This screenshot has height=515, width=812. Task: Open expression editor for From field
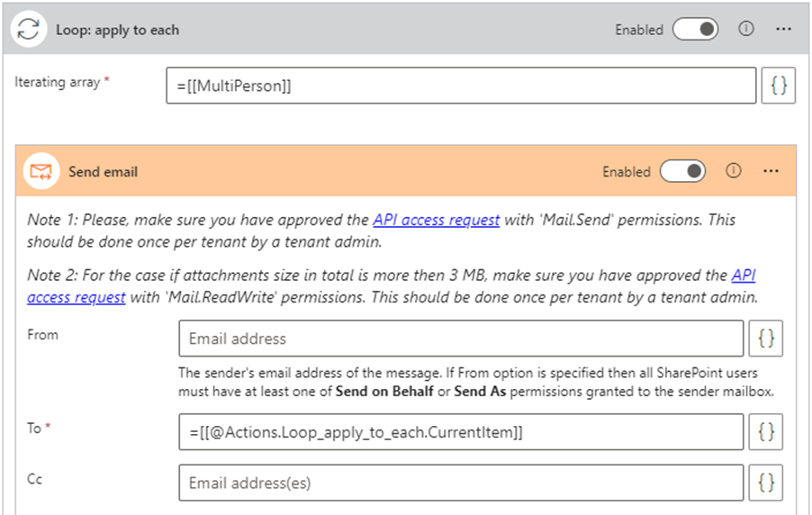767,339
